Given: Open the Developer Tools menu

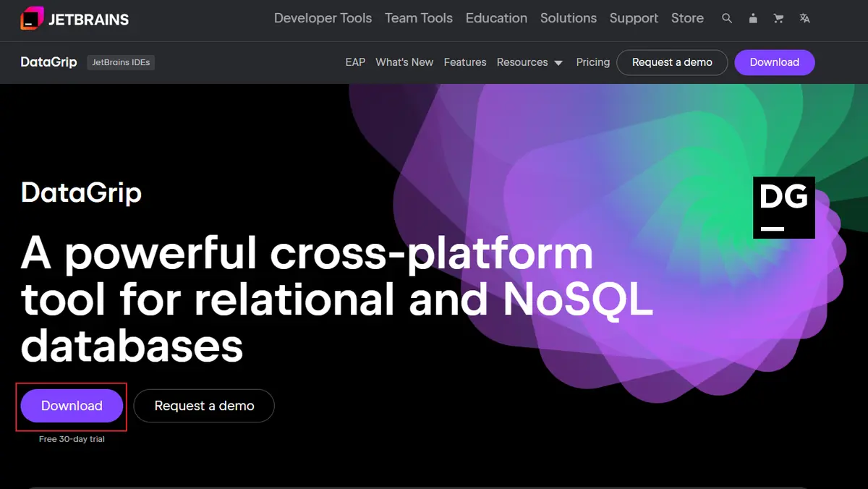Looking at the screenshot, I should 323,19.
